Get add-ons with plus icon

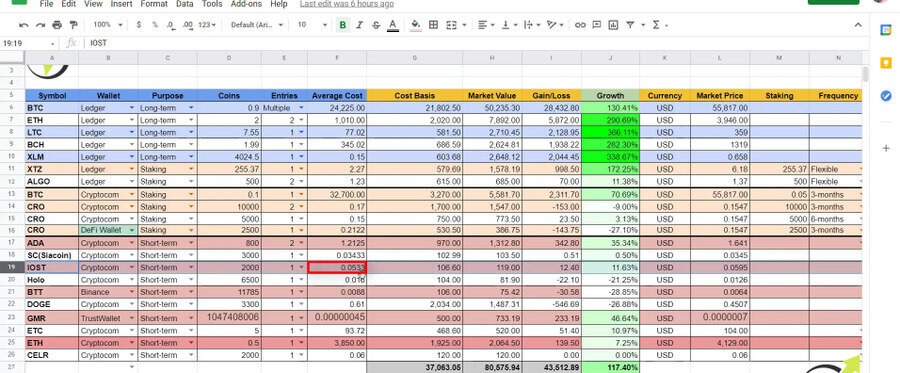pyautogui.click(x=886, y=148)
